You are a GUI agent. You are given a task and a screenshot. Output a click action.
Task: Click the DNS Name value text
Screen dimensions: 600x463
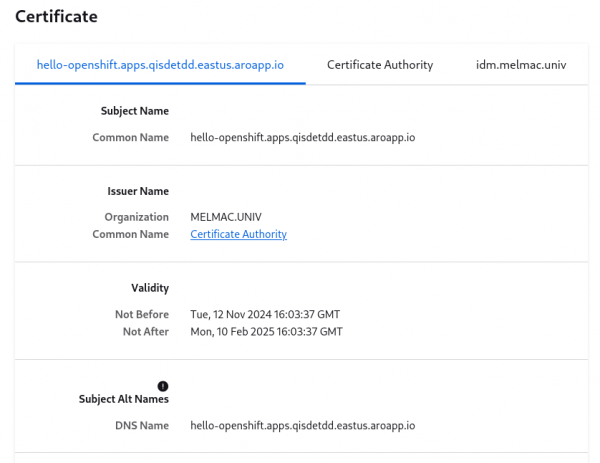[302, 425]
